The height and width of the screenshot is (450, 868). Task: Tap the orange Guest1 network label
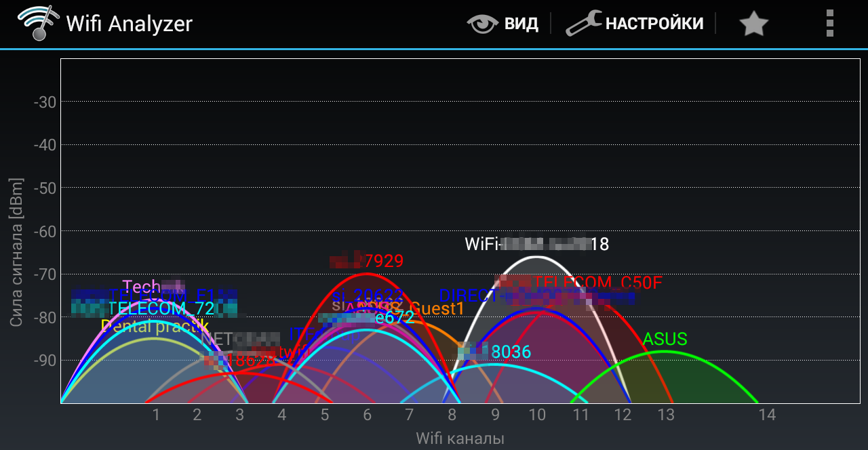[437, 309]
